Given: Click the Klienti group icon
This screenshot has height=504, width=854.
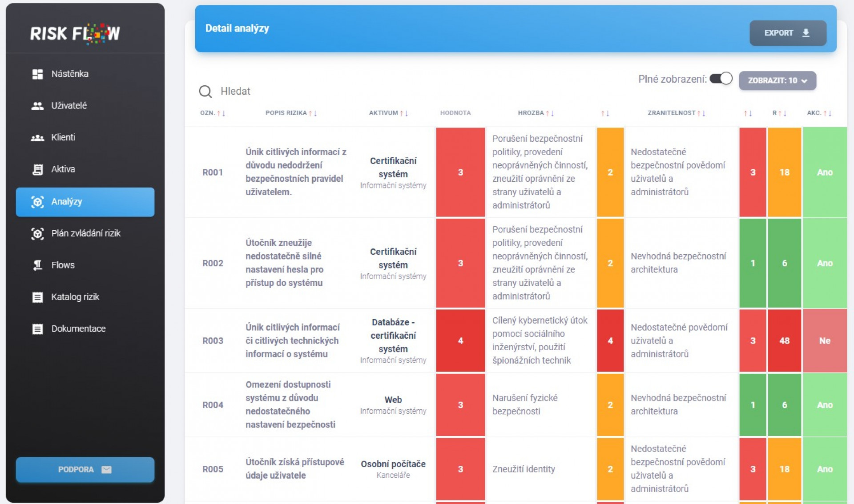Looking at the screenshot, I should click(x=37, y=138).
